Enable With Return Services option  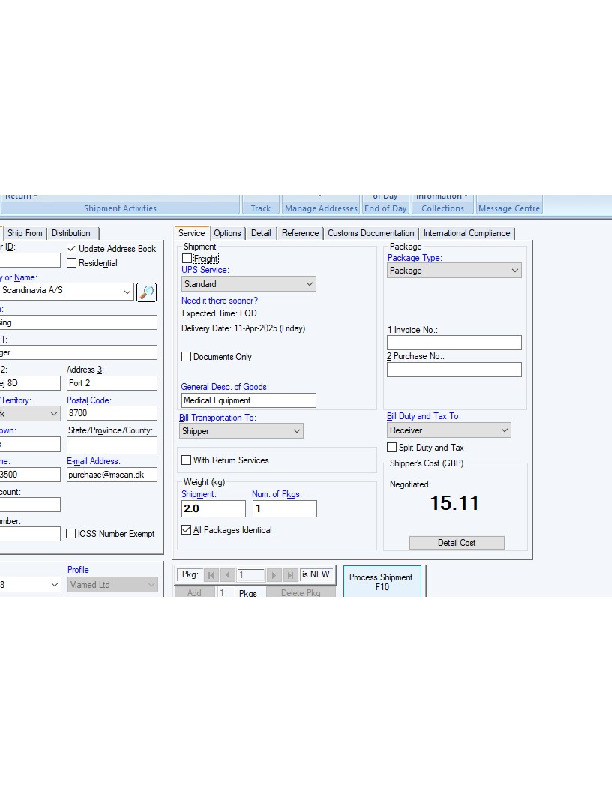[186, 460]
